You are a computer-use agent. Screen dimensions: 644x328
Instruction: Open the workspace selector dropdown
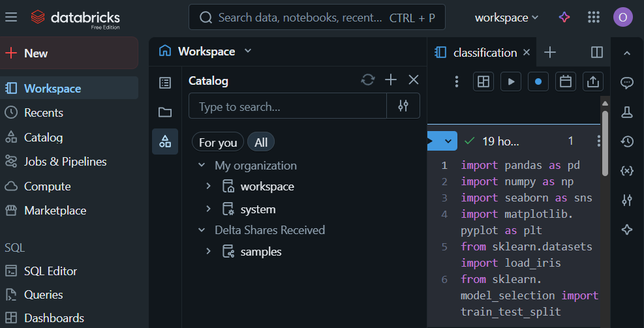point(506,18)
